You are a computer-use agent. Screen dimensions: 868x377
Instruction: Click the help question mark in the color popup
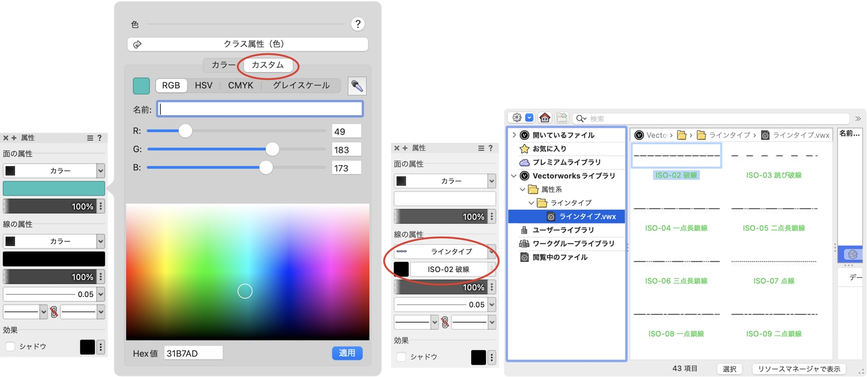tap(358, 24)
